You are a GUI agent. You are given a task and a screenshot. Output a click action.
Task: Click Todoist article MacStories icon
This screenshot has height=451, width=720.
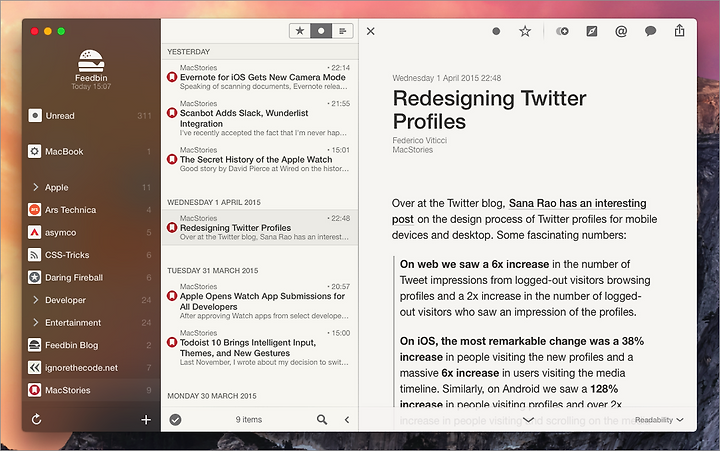point(172,342)
